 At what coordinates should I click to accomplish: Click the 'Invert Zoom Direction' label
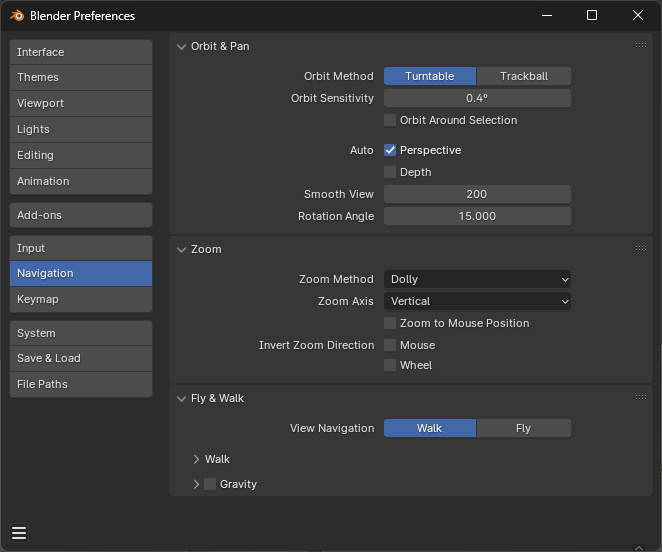pyautogui.click(x=316, y=345)
